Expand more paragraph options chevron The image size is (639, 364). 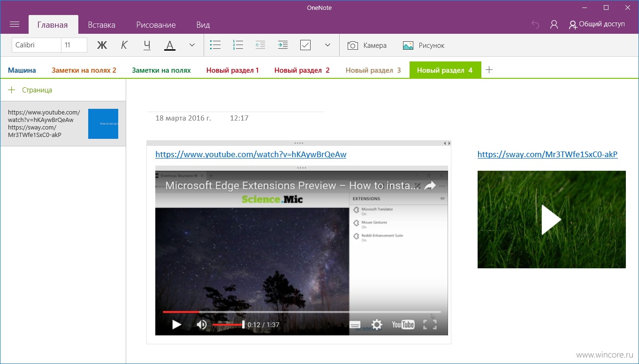point(328,45)
